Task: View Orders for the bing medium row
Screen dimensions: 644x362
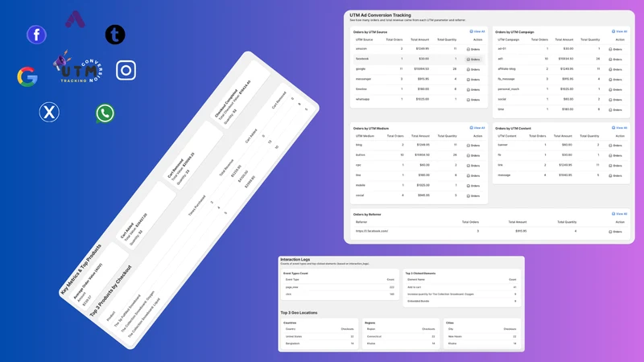Action: click(473, 146)
